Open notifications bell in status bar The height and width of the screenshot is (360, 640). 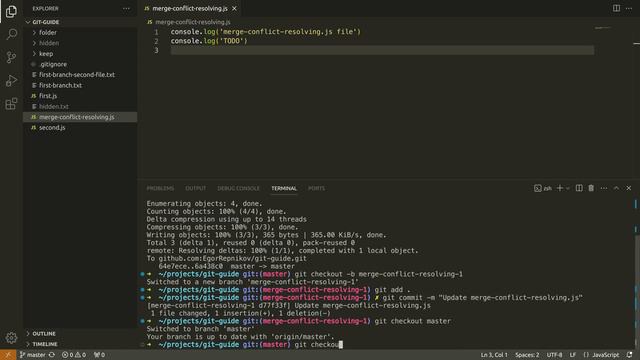pyautogui.click(x=629, y=355)
